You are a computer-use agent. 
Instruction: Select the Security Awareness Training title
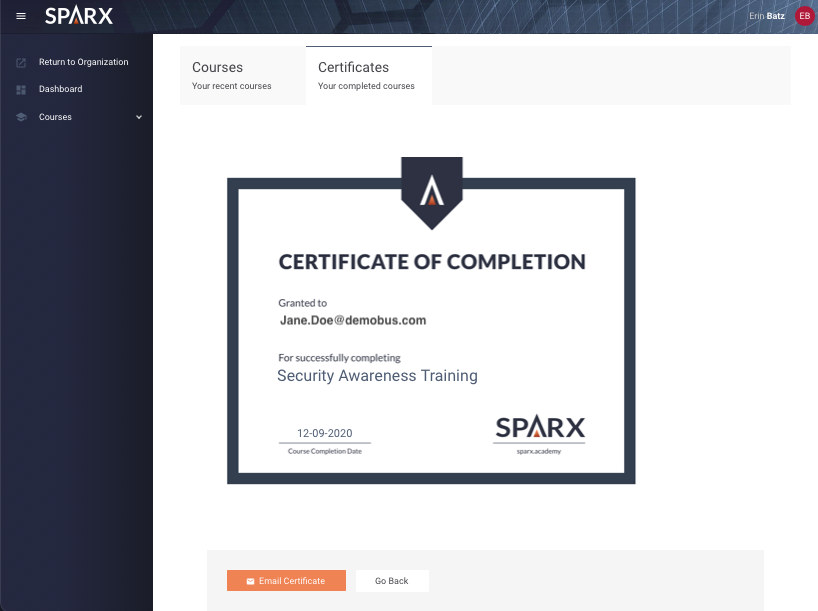(378, 376)
